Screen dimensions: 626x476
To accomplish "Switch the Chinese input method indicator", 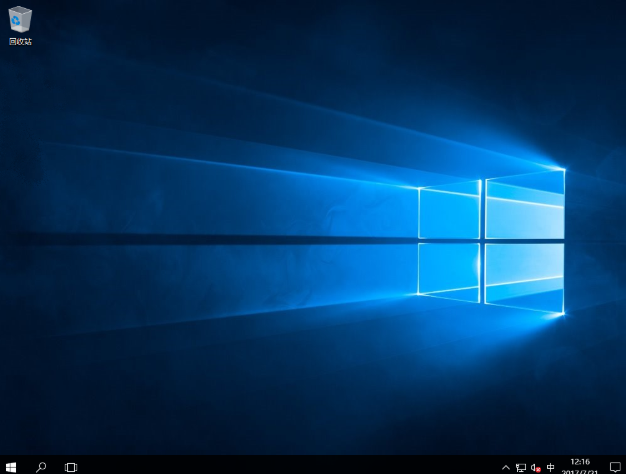I will [x=551, y=467].
